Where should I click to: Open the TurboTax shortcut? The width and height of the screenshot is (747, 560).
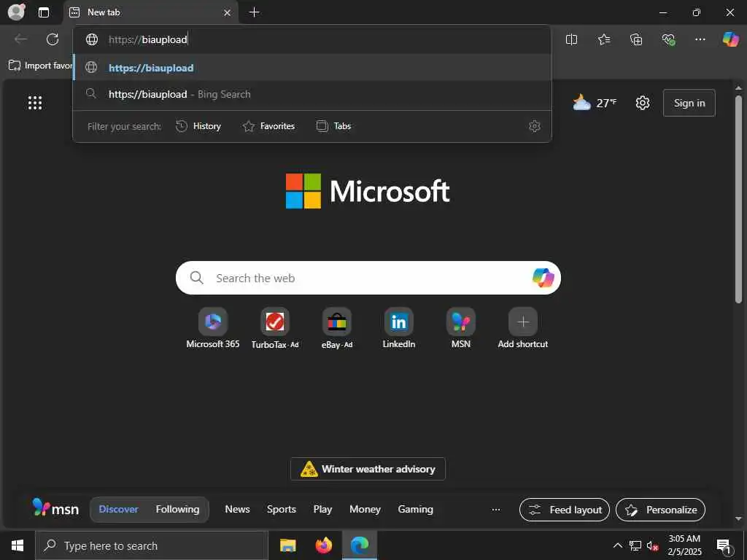pyautogui.click(x=275, y=329)
